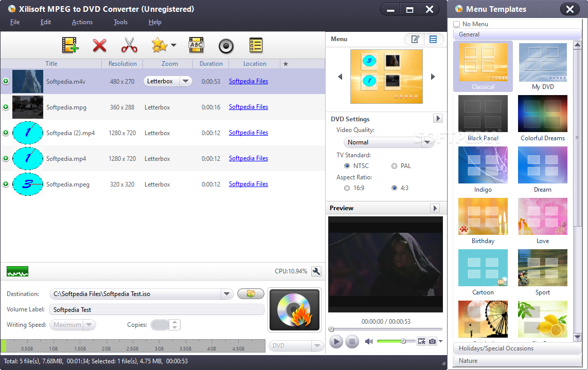588x370 pixels.
Task: Click the green CPU waveform icon
Action: (x=17, y=271)
